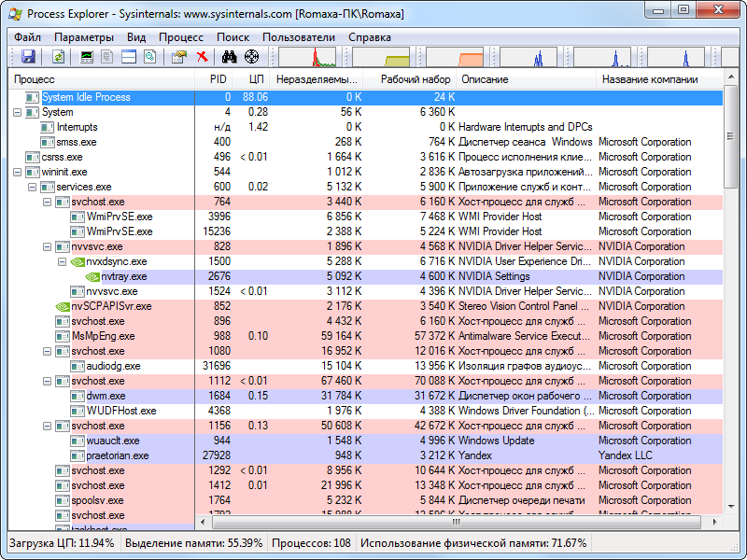Open the Справка menu
Image resolution: width=747 pixels, height=560 pixels.
tap(370, 37)
